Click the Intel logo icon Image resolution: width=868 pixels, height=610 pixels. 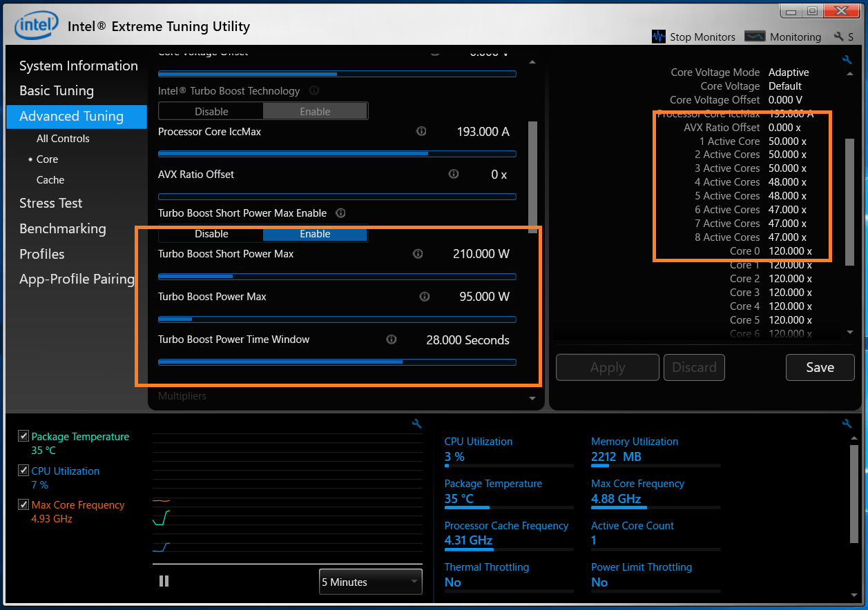[x=37, y=26]
